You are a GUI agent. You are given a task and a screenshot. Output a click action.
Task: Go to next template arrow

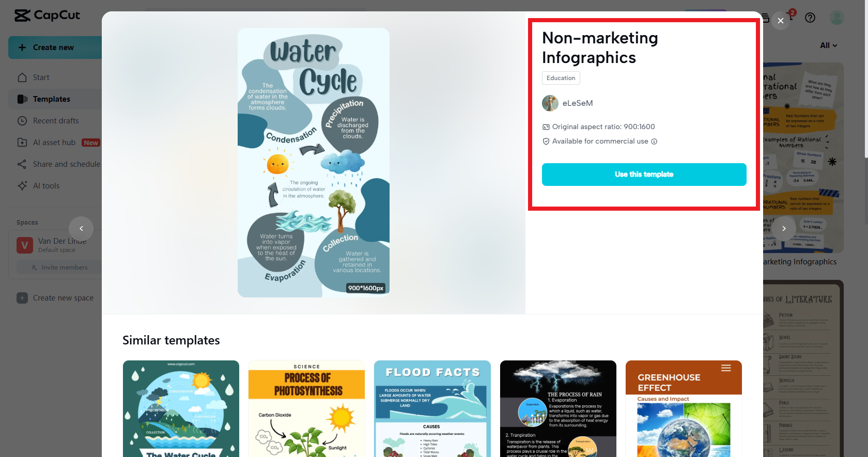(x=784, y=228)
